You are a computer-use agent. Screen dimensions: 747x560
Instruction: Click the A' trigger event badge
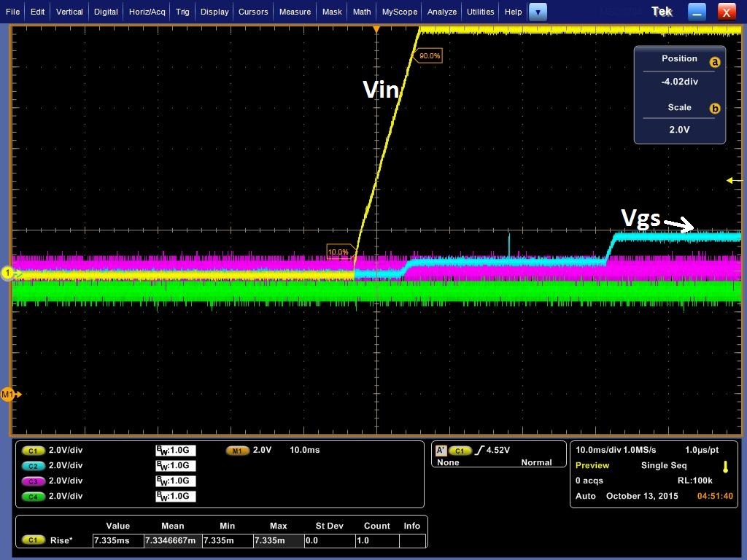point(441,450)
